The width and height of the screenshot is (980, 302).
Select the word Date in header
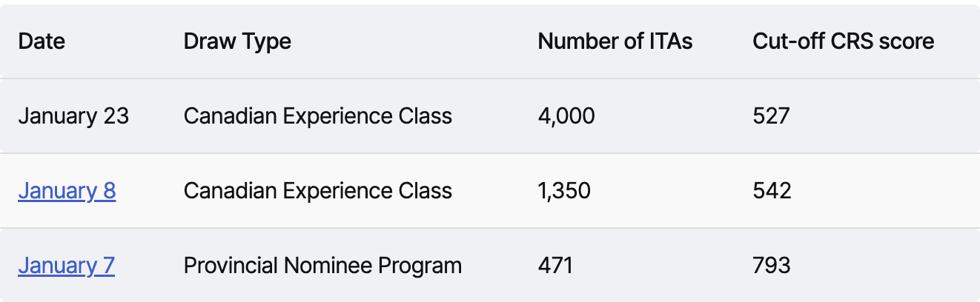pos(42,41)
